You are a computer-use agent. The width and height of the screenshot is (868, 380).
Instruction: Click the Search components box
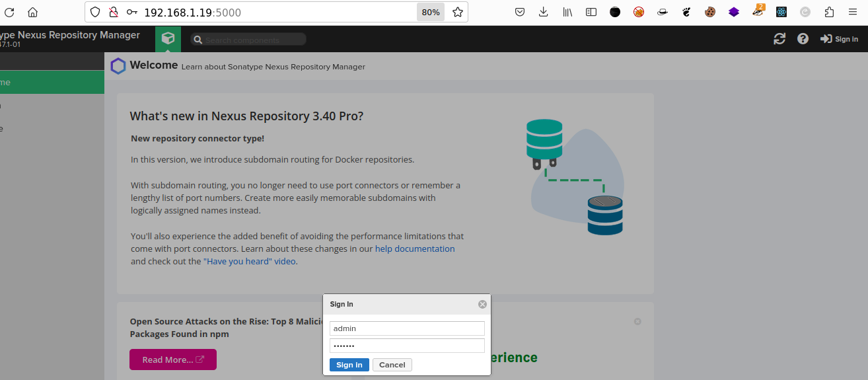click(248, 40)
